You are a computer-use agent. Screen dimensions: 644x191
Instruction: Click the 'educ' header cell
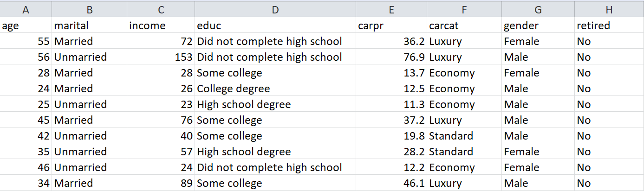pos(275,25)
